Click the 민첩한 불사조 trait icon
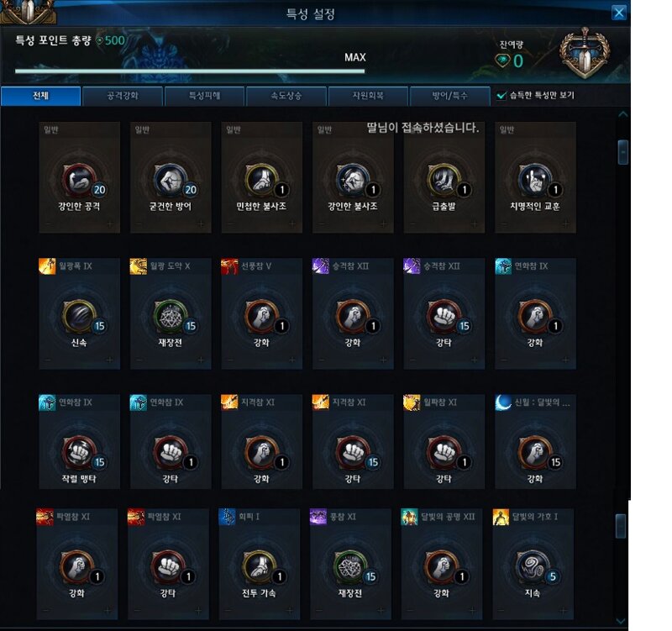Screen dimensions: 672x631 pyautogui.click(x=261, y=180)
